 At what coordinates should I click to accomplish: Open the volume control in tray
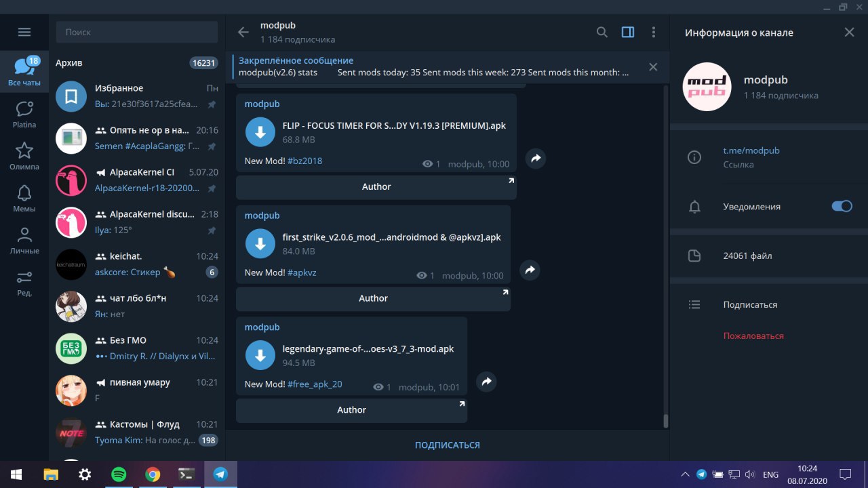[x=750, y=474]
